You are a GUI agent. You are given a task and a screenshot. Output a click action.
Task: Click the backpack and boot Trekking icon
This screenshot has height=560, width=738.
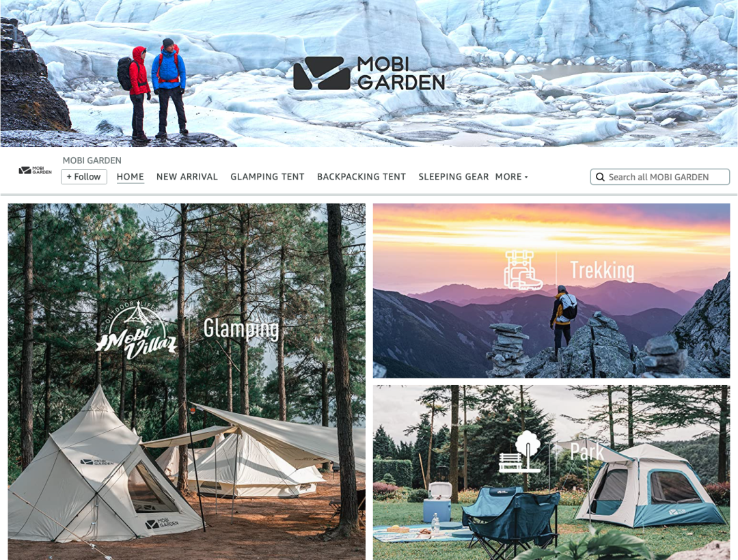pyautogui.click(x=523, y=270)
